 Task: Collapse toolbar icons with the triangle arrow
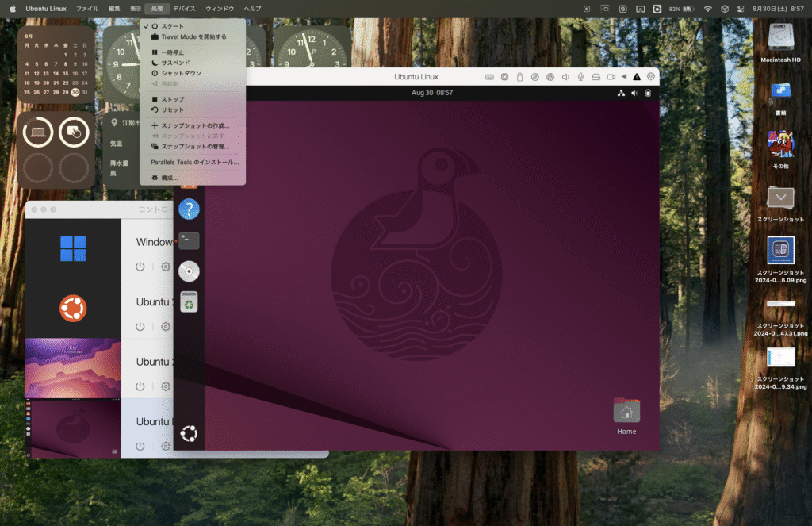coord(624,77)
